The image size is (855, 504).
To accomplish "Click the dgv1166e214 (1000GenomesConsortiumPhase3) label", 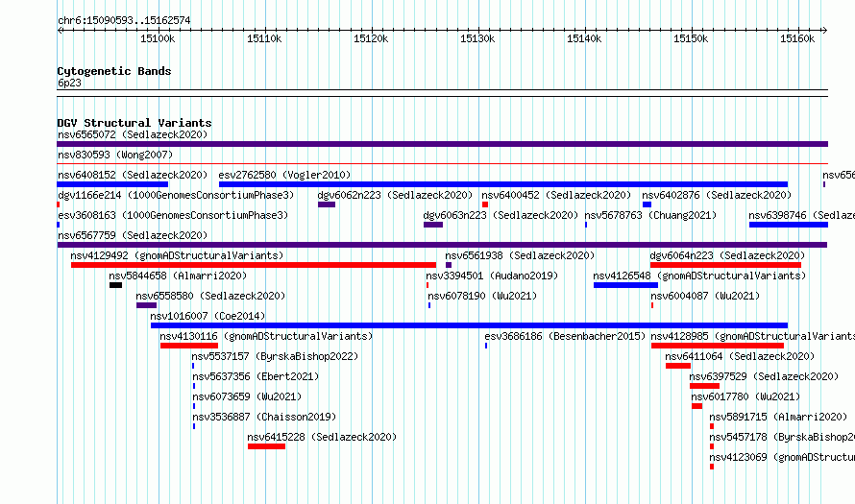I will [176, 195].
